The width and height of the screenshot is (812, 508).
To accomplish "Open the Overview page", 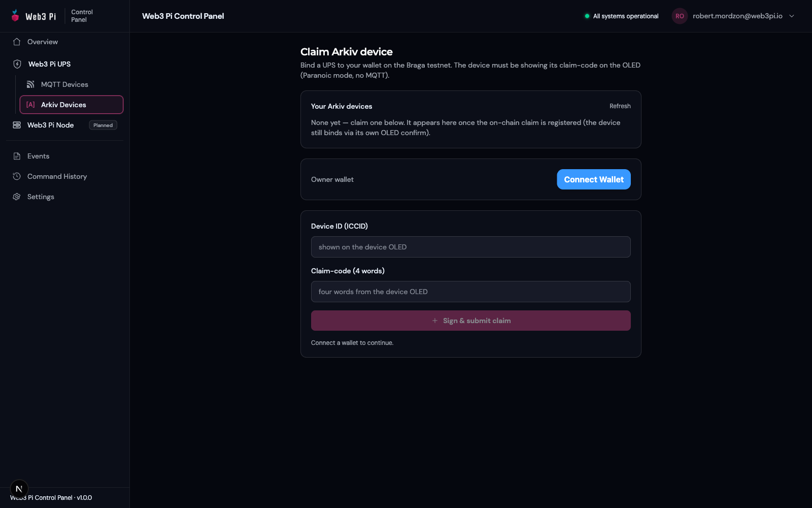I will (x=65, y=42).
